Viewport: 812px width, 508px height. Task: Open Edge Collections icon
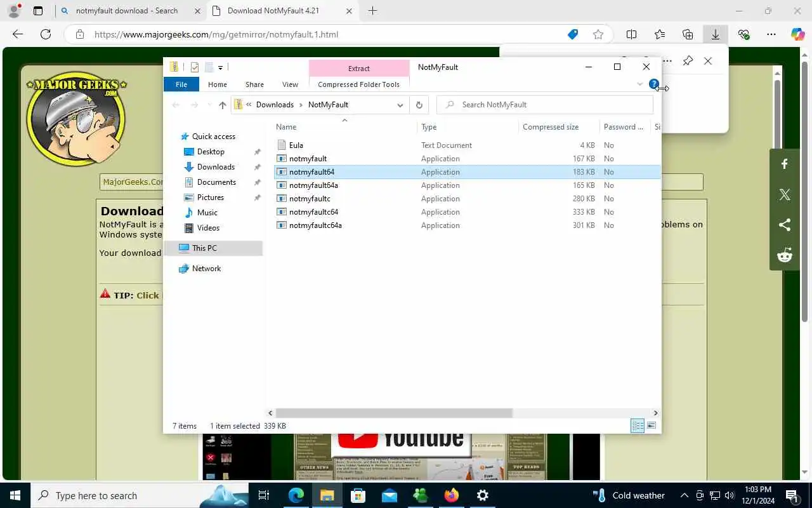(688, 34)
